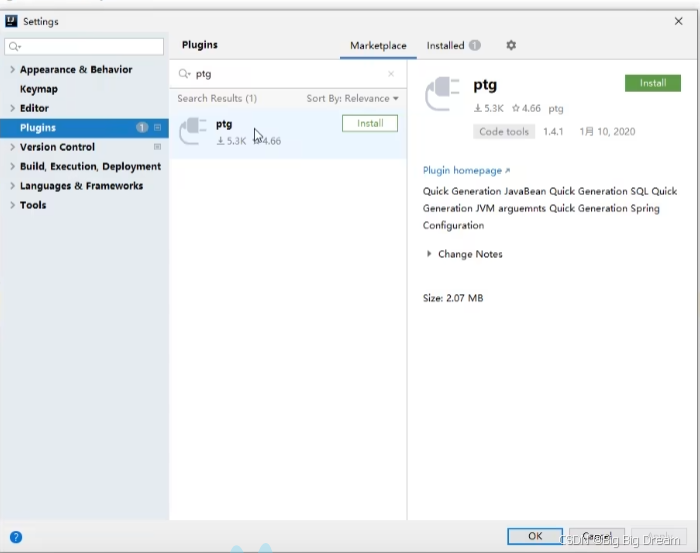Image resolution: width=700 pixels, height=553 pixels.
Task: Click the green Install button
Action: tap(653, 83)
